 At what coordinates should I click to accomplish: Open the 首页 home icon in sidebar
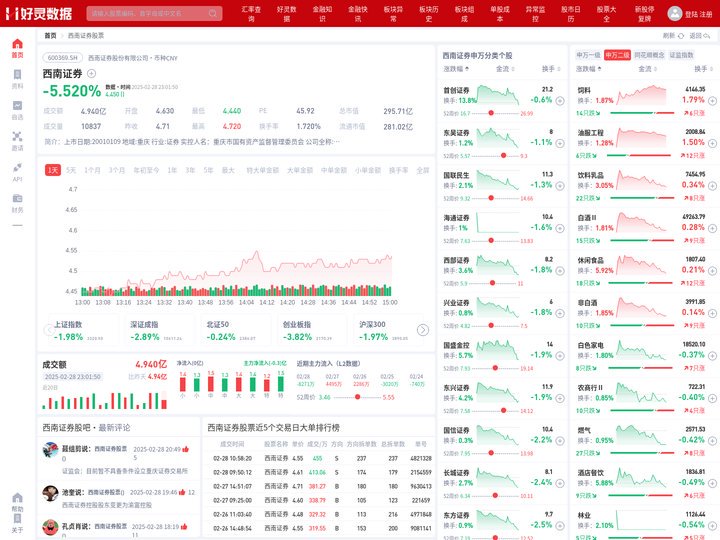(x=17, y=44)
